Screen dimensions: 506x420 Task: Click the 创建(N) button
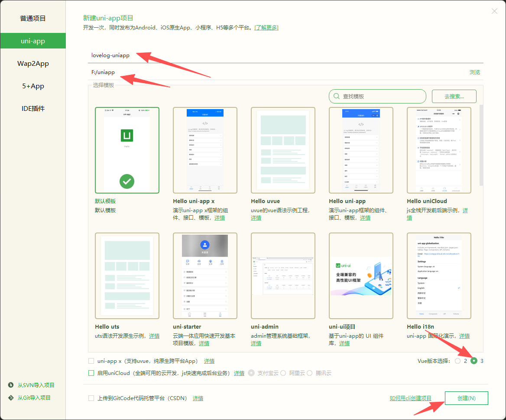click(466, 398)
